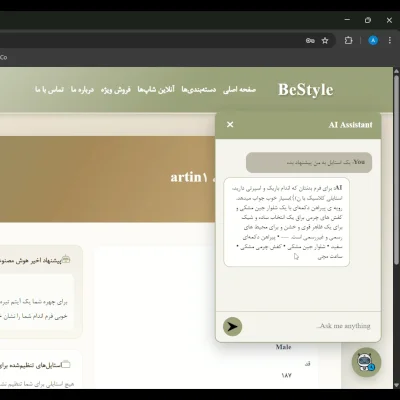Open درباره ما about page
The width and height of the screenshot is (400, 400).
click(82, 90)
